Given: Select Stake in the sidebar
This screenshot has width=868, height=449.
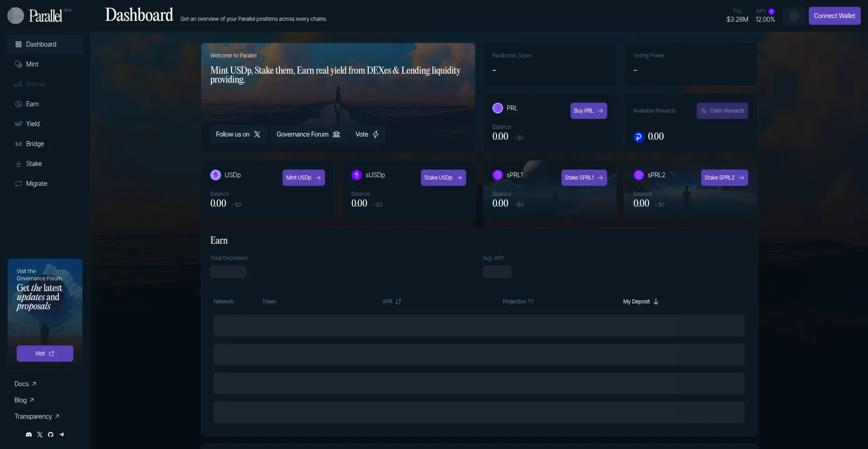Looking at the screenshot, I should click(x=34, y=164).
